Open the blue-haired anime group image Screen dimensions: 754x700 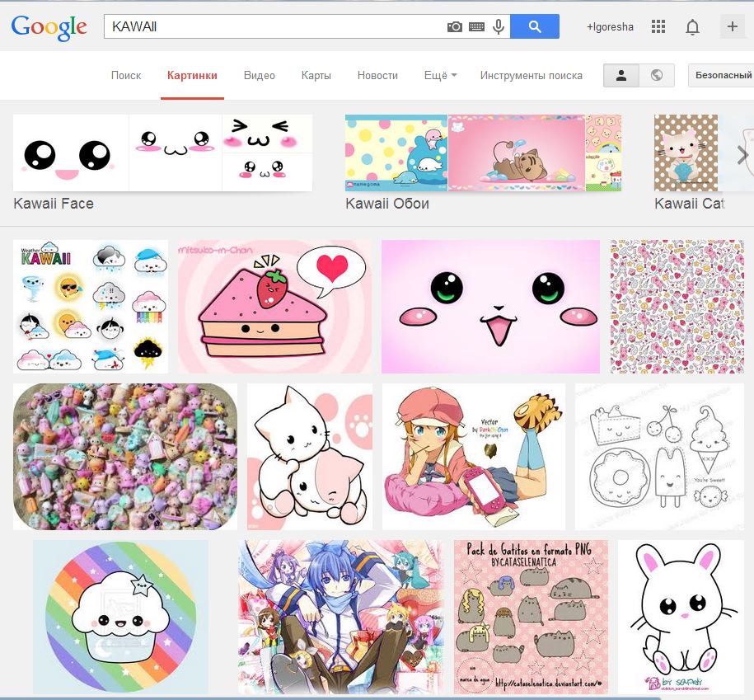341,617
